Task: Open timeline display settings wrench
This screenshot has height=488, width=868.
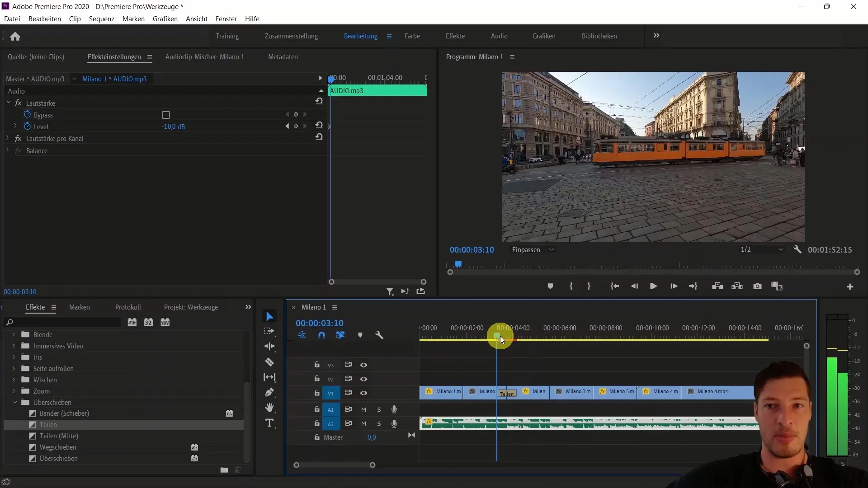Action: click(379, 335)
